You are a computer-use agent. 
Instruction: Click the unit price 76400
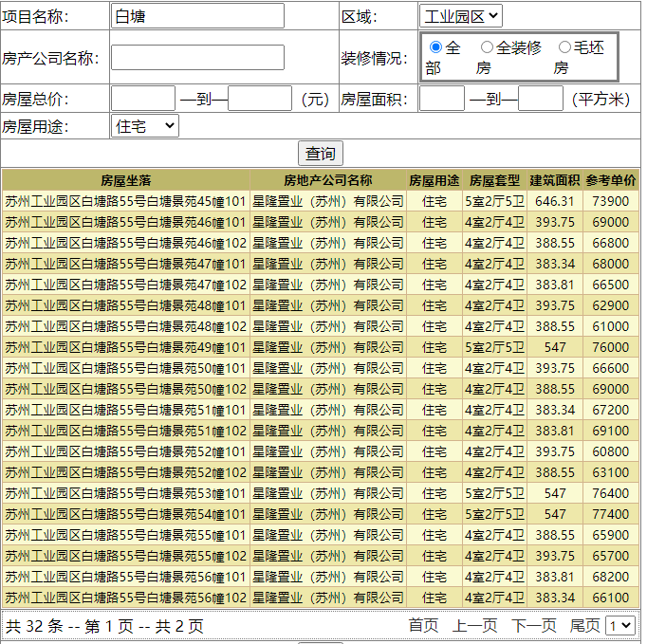(611, 493)
